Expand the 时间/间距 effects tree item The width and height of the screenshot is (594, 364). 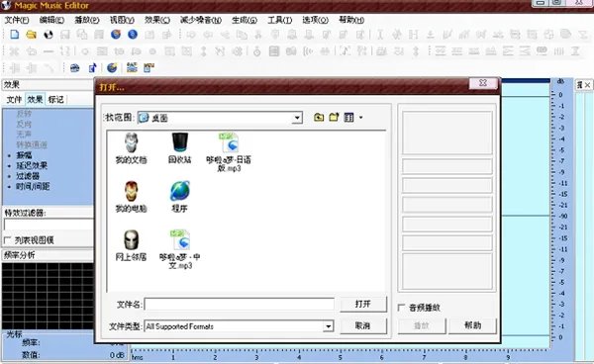point(33,186)
